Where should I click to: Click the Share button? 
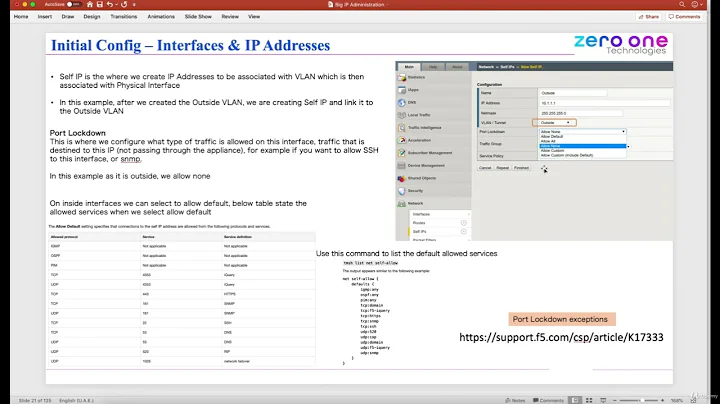649,17
